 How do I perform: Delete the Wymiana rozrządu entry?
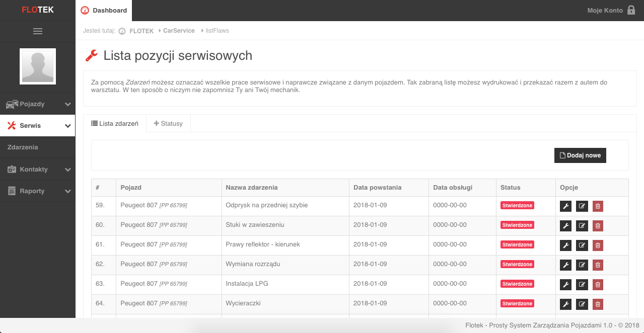598,265
